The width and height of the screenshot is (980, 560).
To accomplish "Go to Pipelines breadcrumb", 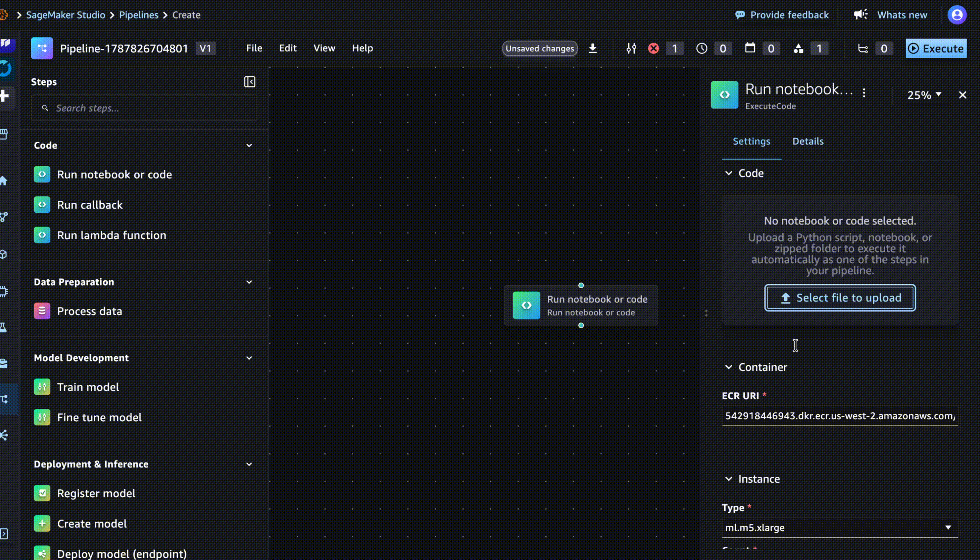I will point(139,15).
